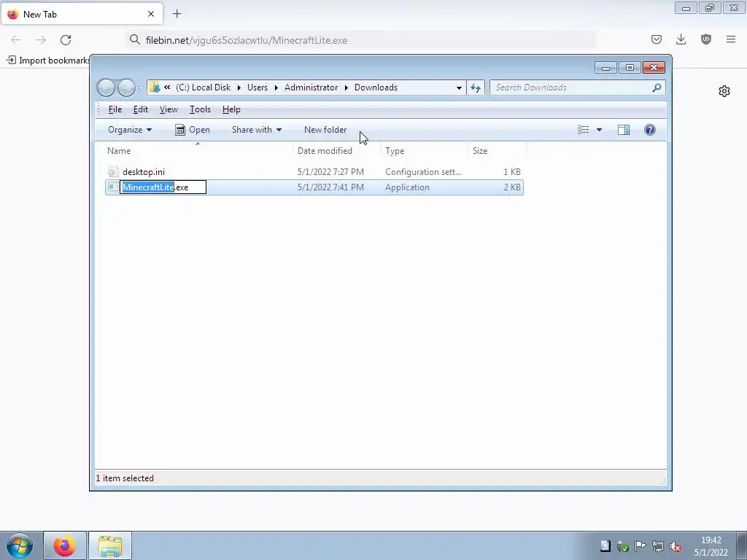Click the 5/1/2022 7:27 PM date cell
The image size is (747, 560).
click(x=330, y=172)
